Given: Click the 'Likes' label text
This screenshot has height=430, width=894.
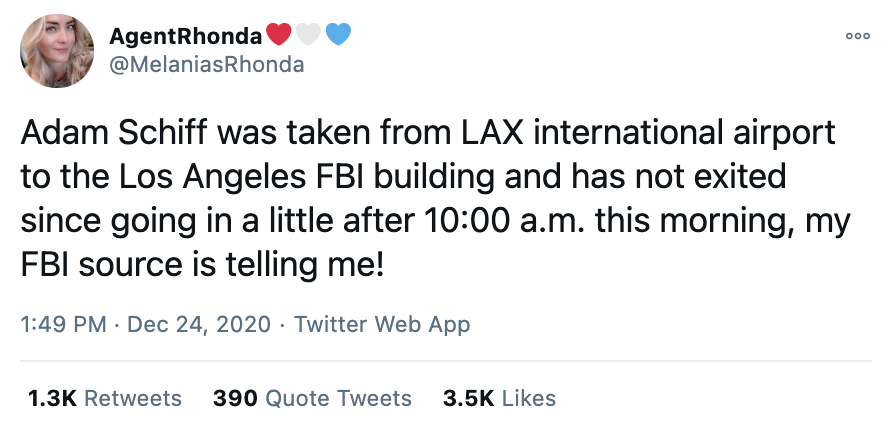Looking at the screenshot, I should coord(529,398).
